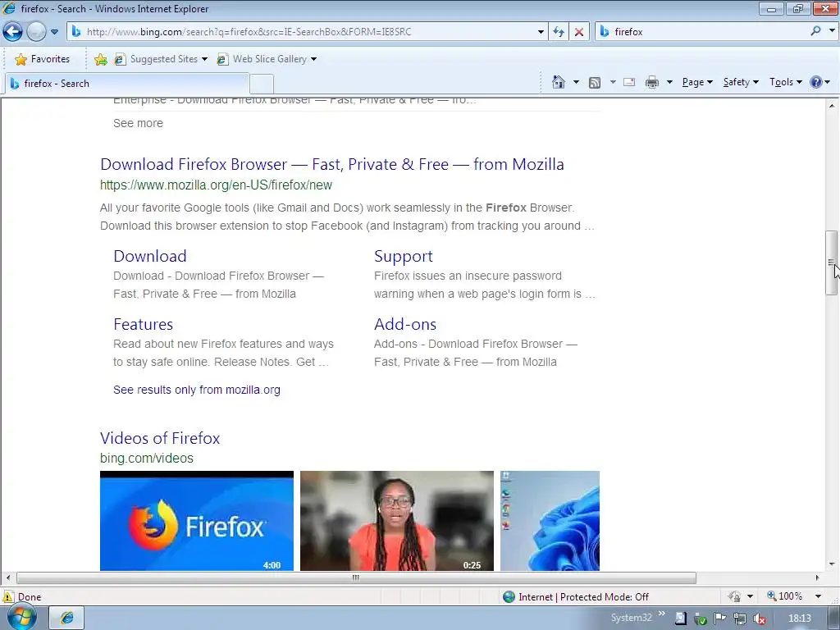Viewport: 840px width, 630px height.
Task: Open the 'Download' sitelink heading
Action: [x=150, y=256]
